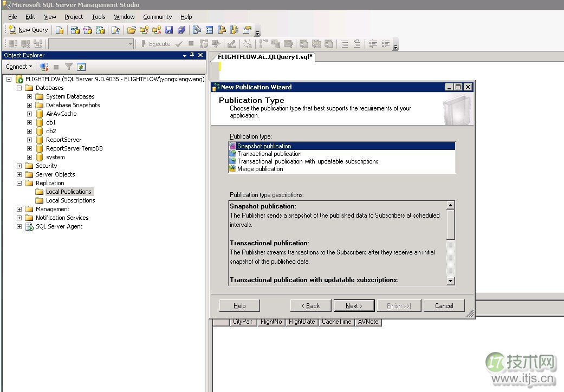The width and height of the screenshot is (564, 392).
Task: Expand the SQL Server Agent node
Action: point(20,226)
